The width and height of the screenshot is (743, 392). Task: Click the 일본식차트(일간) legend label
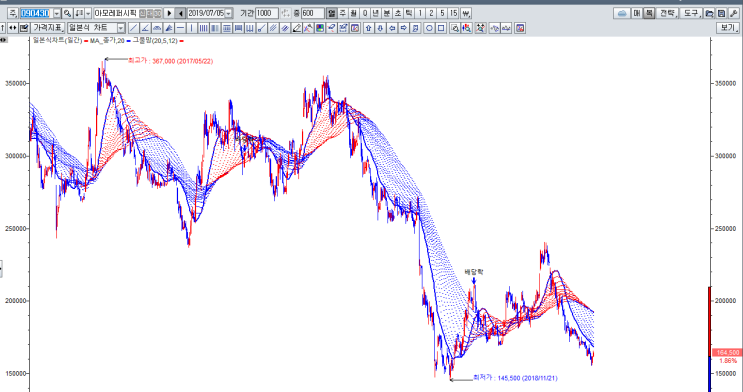(57, 41)
